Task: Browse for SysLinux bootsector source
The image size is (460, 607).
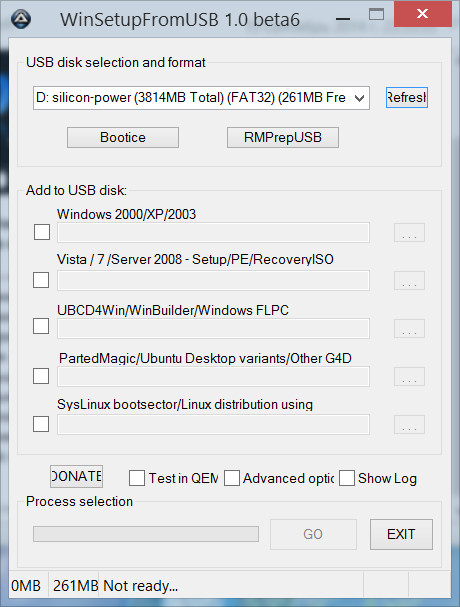Action: click(409, 425)
